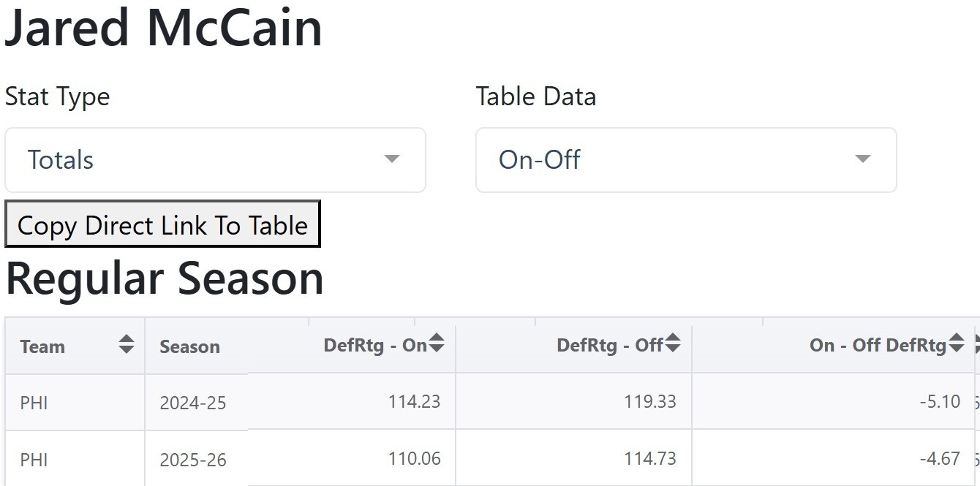Select the 119.33 DefRtg - Off value
The image size is (980, 486).
tap(649, 401)
